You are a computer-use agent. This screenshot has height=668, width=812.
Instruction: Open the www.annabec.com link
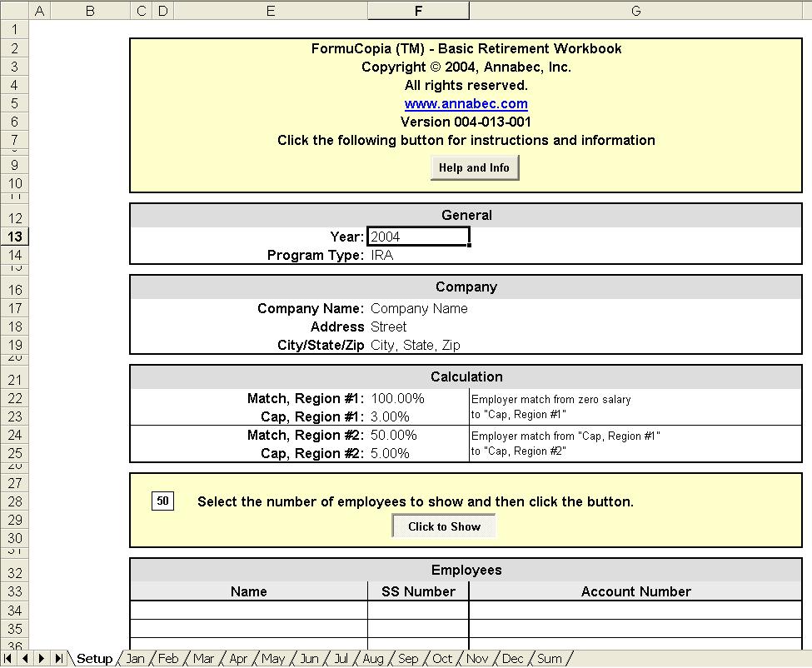(466, 103)
